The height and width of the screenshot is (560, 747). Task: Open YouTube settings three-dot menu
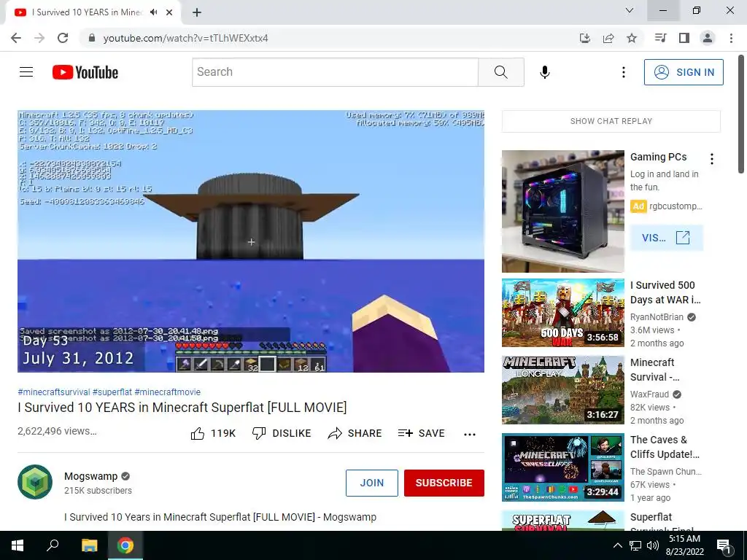[x=623, y=72]
